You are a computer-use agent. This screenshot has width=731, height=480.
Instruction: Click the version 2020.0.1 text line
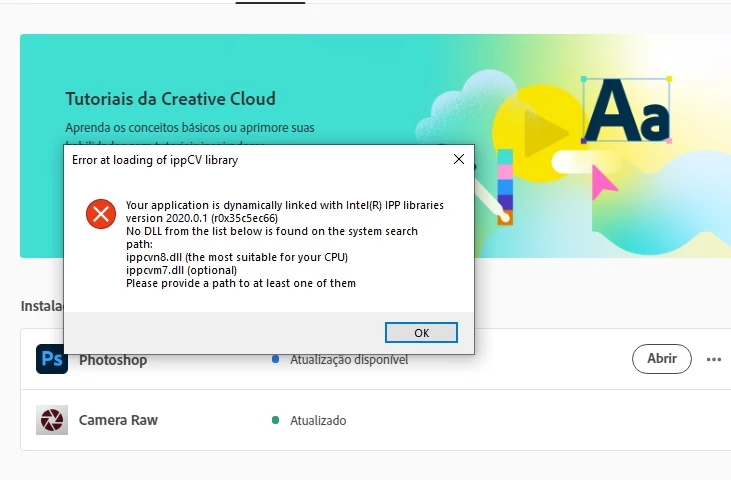(x=202, y=218)
